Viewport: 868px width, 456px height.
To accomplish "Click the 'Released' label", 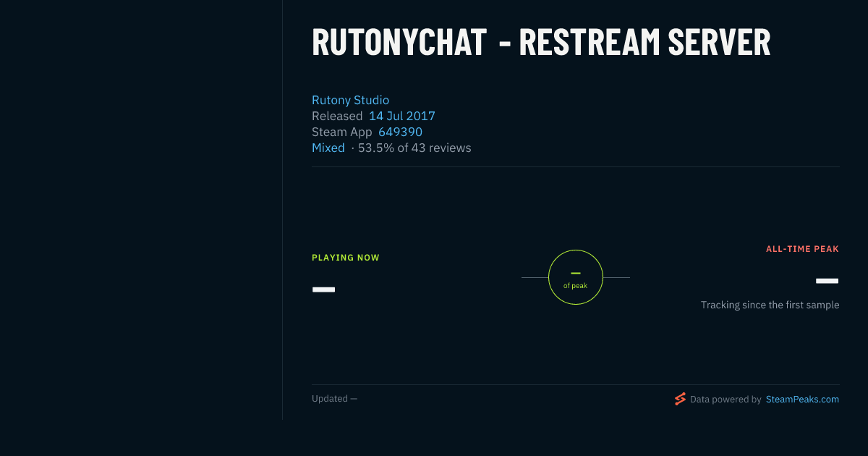I will tap(337, 116).
